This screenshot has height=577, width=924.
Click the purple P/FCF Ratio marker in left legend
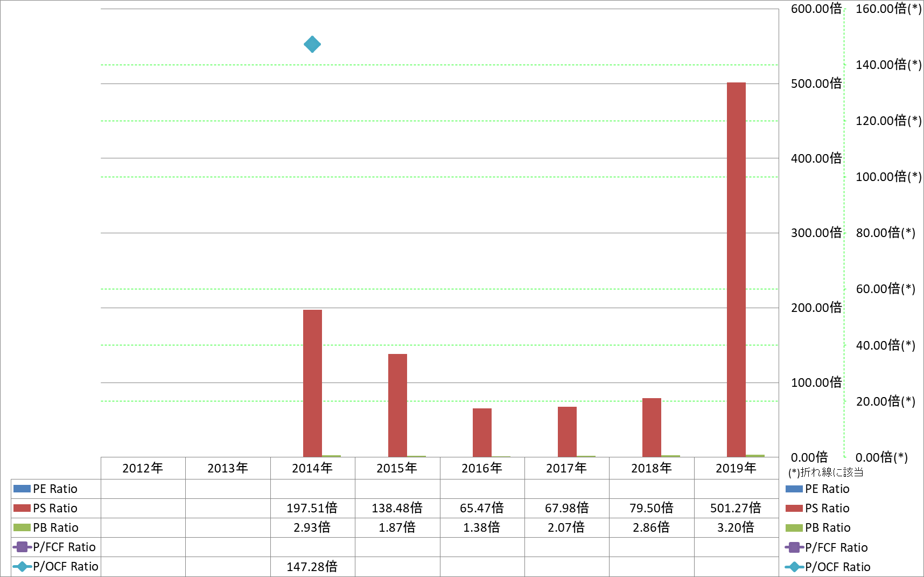(x=22, y=547)
